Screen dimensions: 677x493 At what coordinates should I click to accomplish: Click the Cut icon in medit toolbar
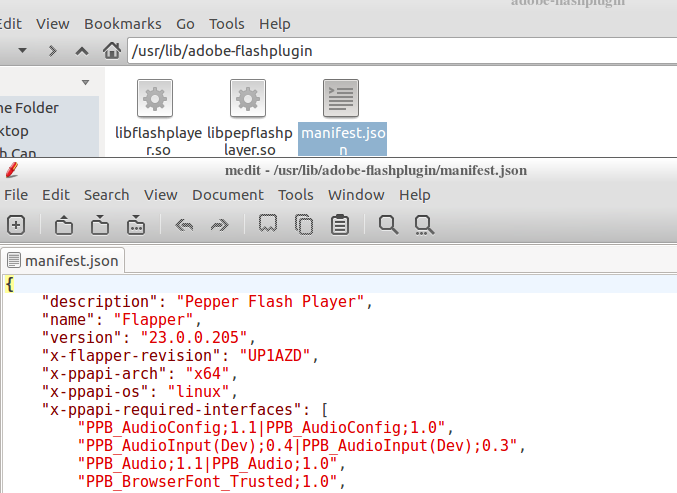click(x=268, y=224)
